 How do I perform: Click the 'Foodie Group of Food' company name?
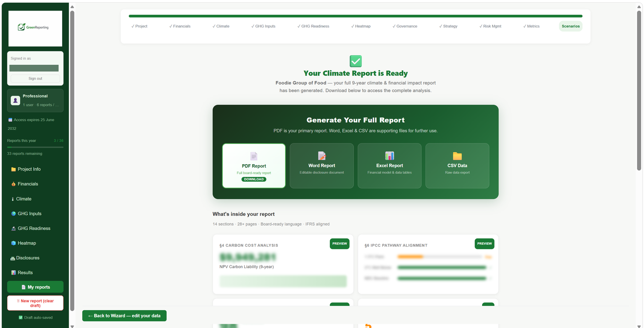(301, 83)
